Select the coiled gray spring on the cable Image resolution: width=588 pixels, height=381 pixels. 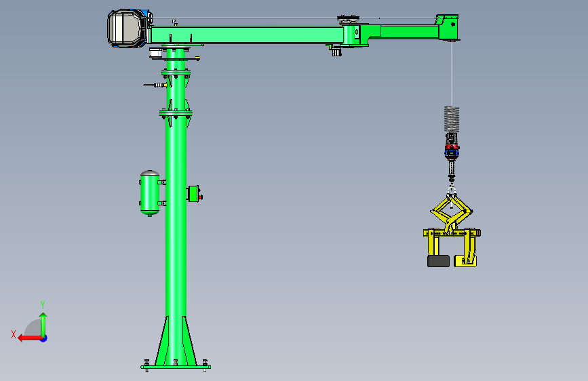click(x=452, y=119)
